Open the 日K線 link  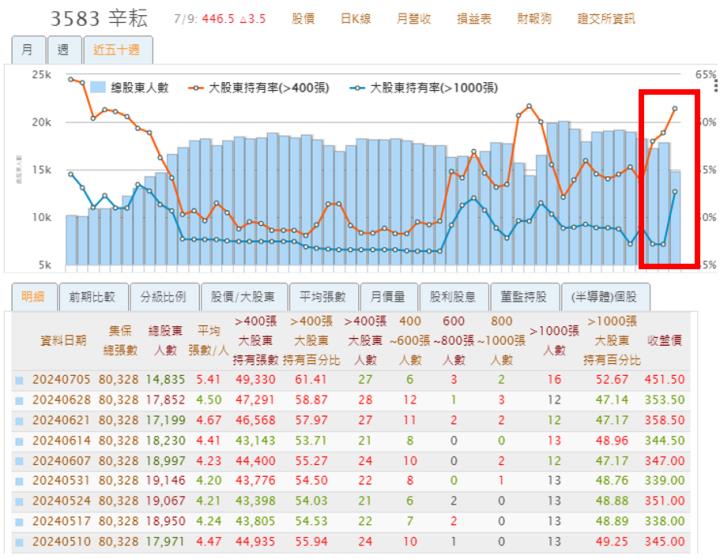pyautogui.click(x=355, y=19)
